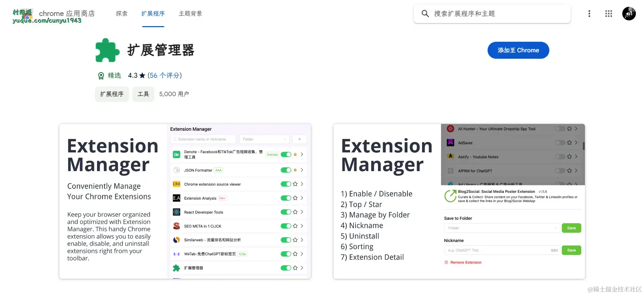Star the React Developer Tools row
This screenshot has width=644, height=295.
(x=295, y=212)
